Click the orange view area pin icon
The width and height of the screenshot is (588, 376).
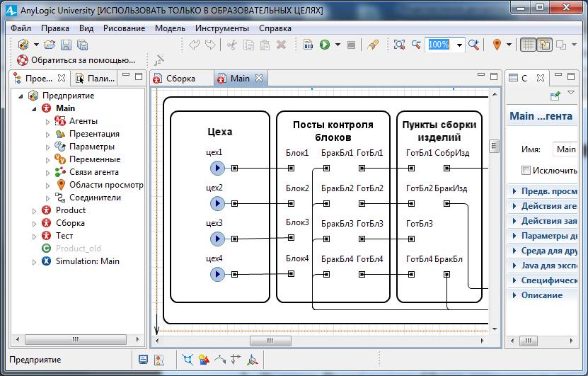tap(497, 45)
